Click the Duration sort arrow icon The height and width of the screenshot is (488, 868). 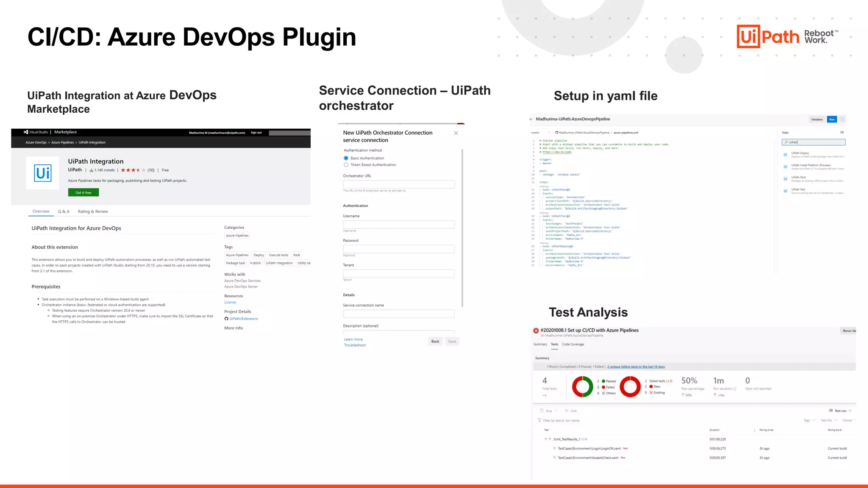tap(754, 430)
